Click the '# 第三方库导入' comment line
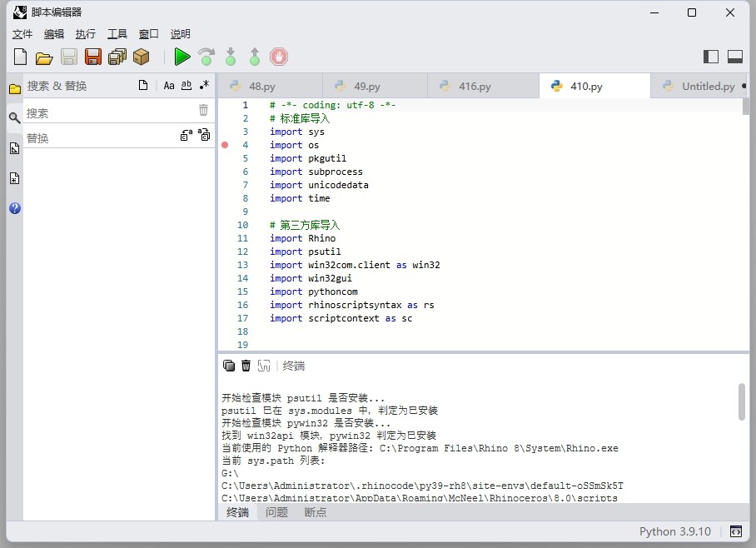This screenshot has height=548, width=756. pyautogui.click(x=305, y=225)
